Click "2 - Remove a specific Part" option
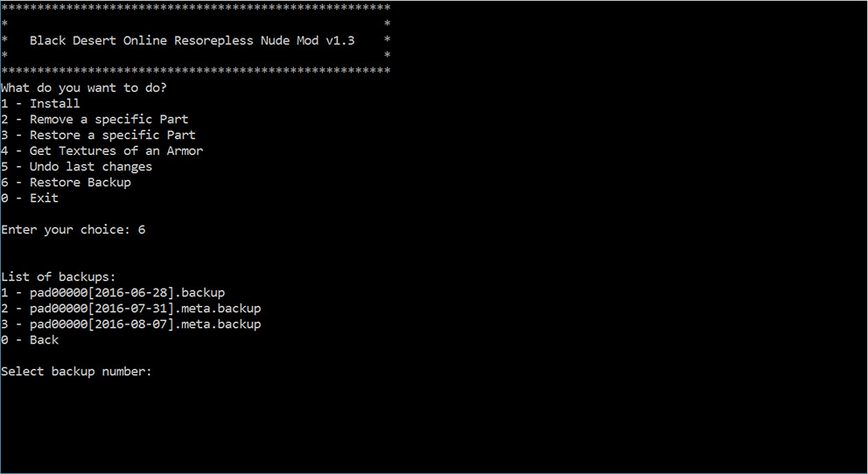 [x=94, y=119]
